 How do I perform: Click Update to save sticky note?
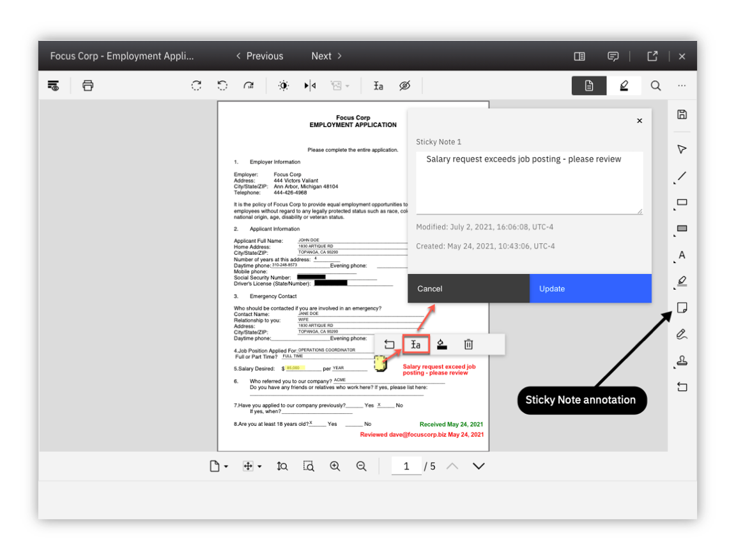590,289
